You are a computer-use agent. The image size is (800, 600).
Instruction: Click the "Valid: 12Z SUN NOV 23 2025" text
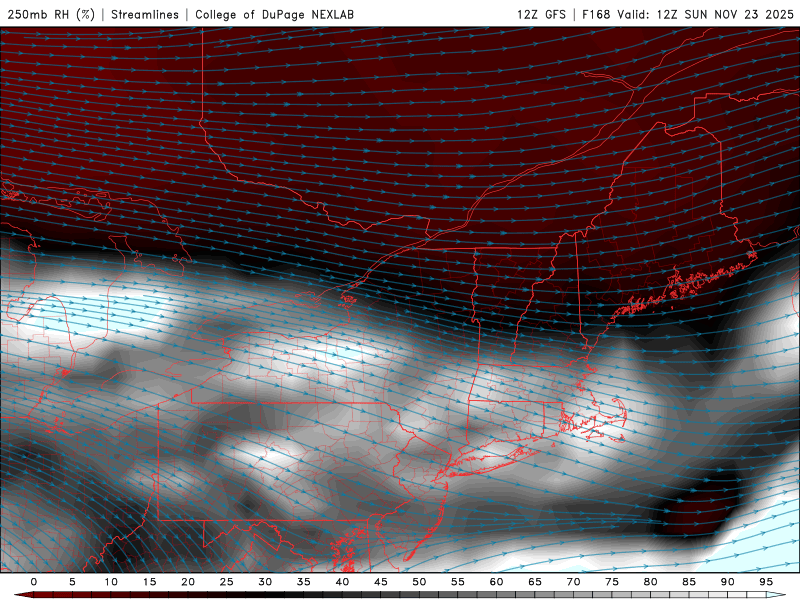(x=706, y=14)
